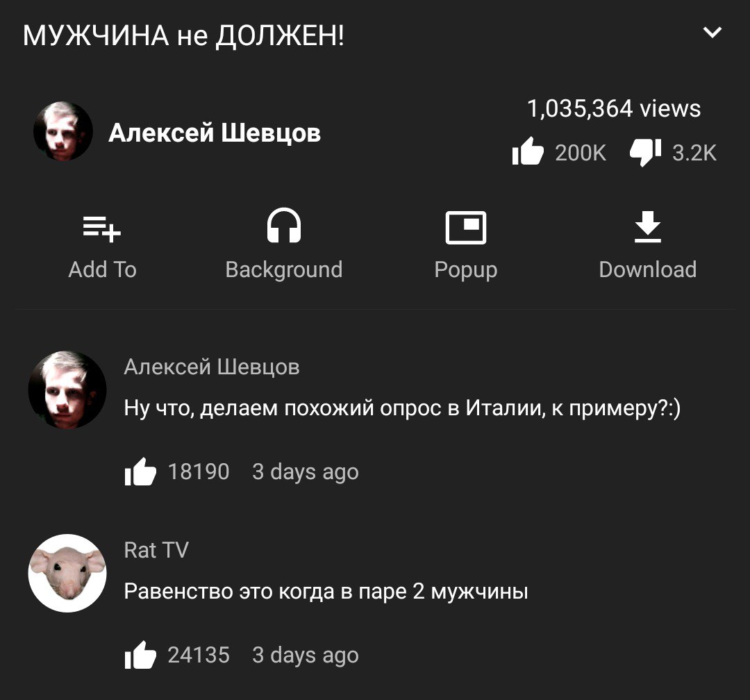The width and height of the screenshot is (750, 700).
Task: Tap the thumbs up icon on video
Action: (x=528, y=151)
